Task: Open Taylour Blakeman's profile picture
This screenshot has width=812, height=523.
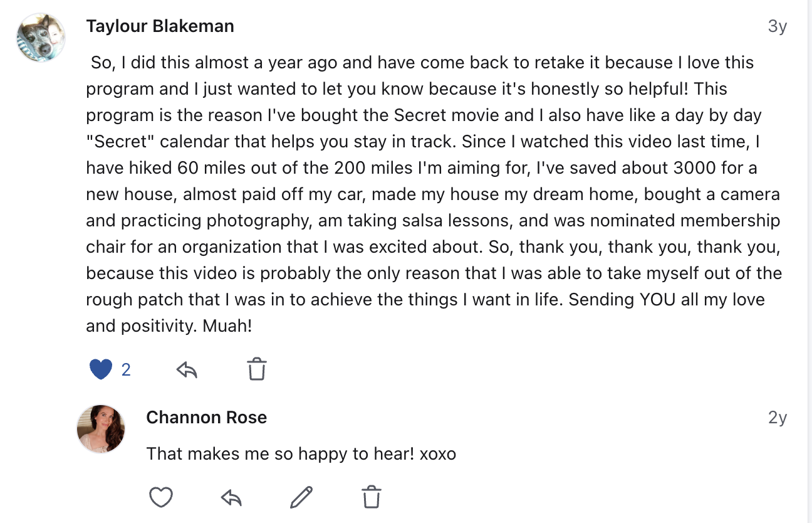Action: pyautogui.click(x=41, y=38)
